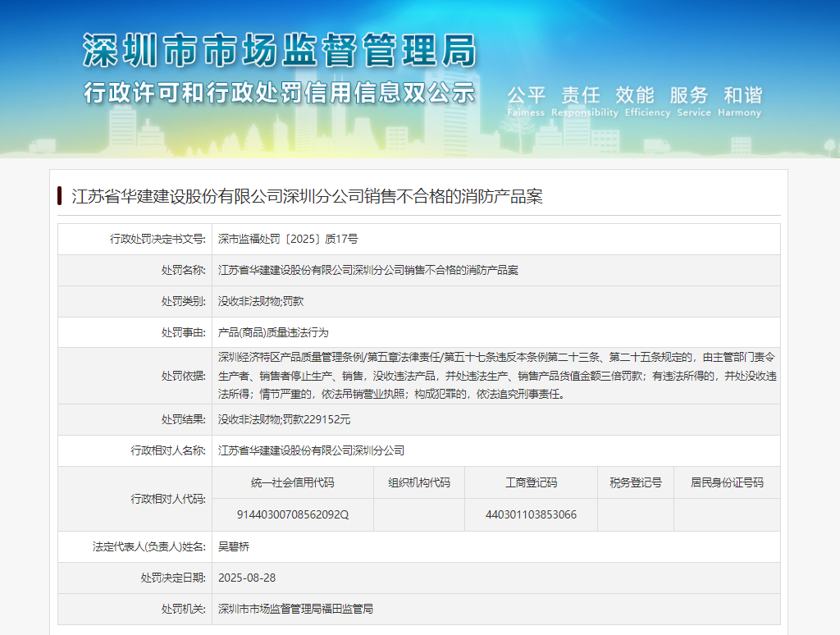The width and height of the screenshot is (840, 635).
Task: Click the credit code 91440300708562092Q
Action: click(x=293, y=514)
